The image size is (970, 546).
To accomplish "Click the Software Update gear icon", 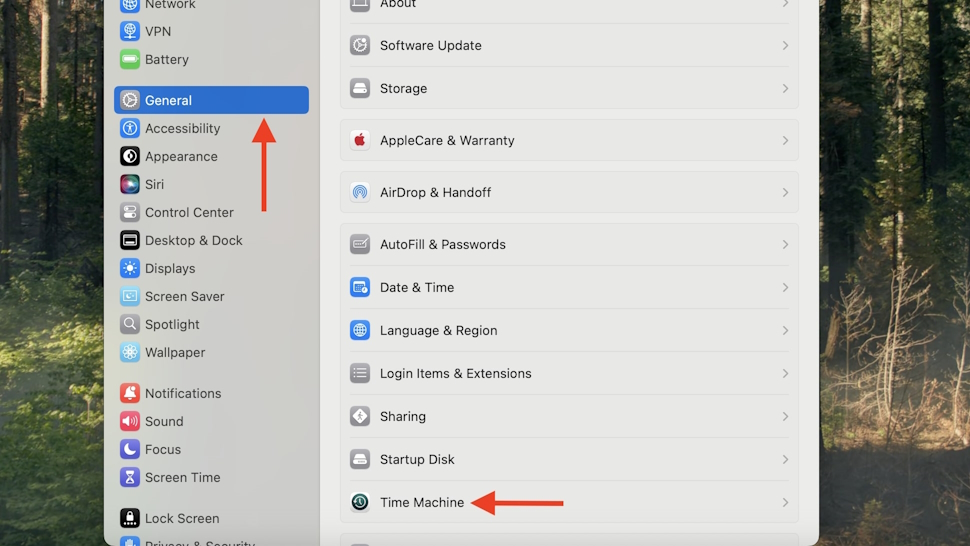I will (360, 45).
